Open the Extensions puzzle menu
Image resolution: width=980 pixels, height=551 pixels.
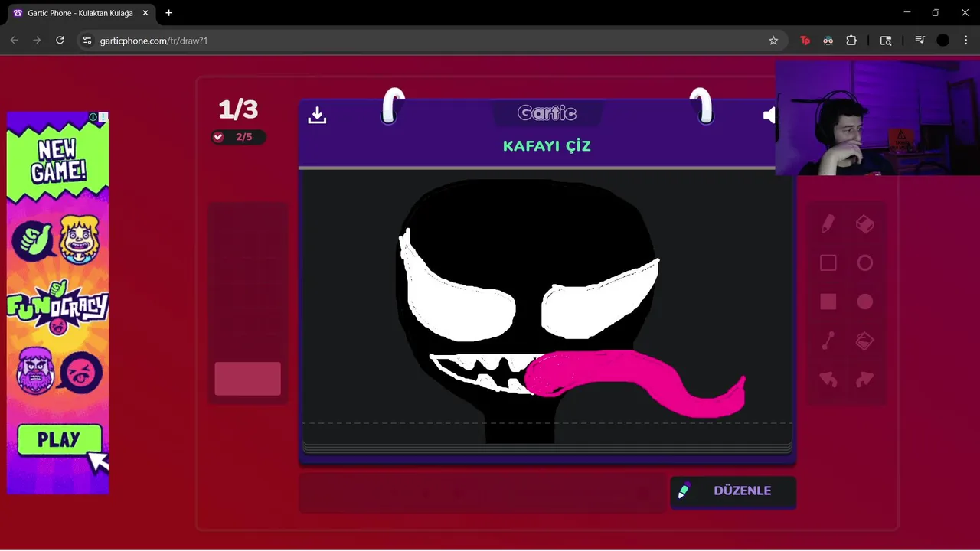[x=851, y=41]
